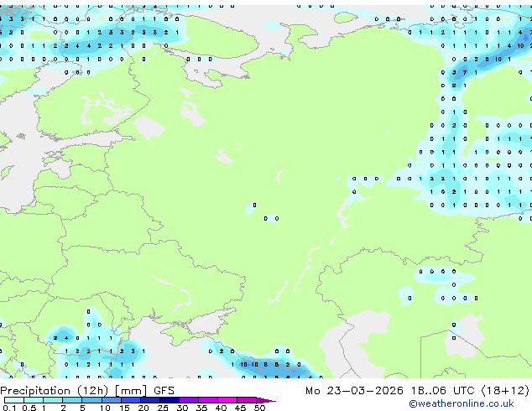Click the legend arrow tip above 50

coord(266,401)
